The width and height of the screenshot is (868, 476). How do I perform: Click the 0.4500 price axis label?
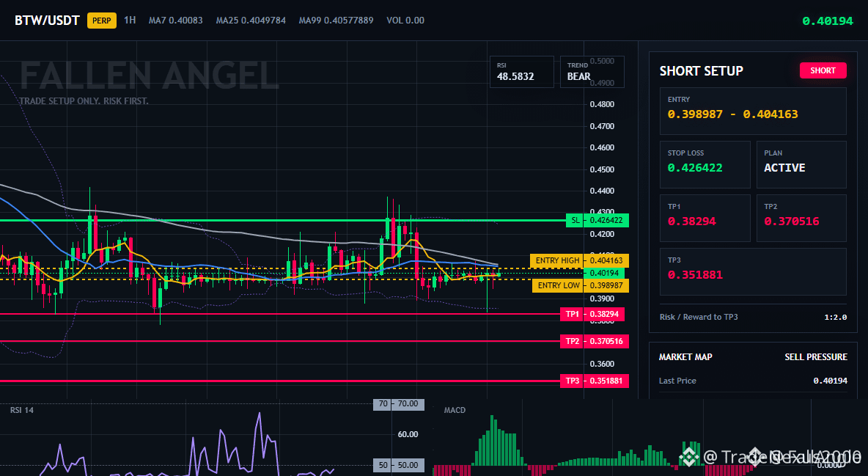coord(603,169)
